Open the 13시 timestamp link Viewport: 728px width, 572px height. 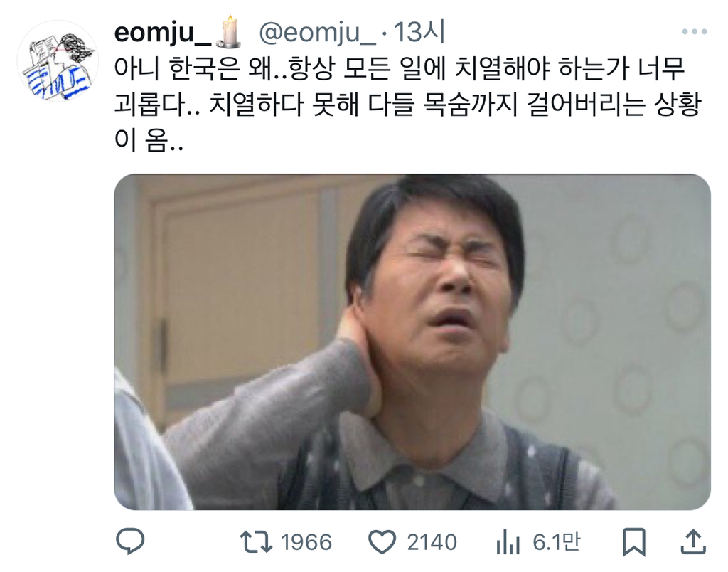tap(419, 32)
